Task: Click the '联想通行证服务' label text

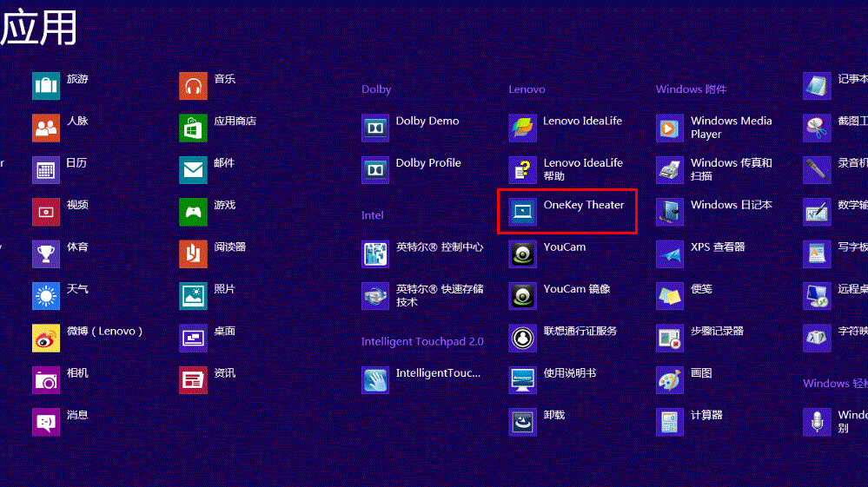Action: (580, 331)
